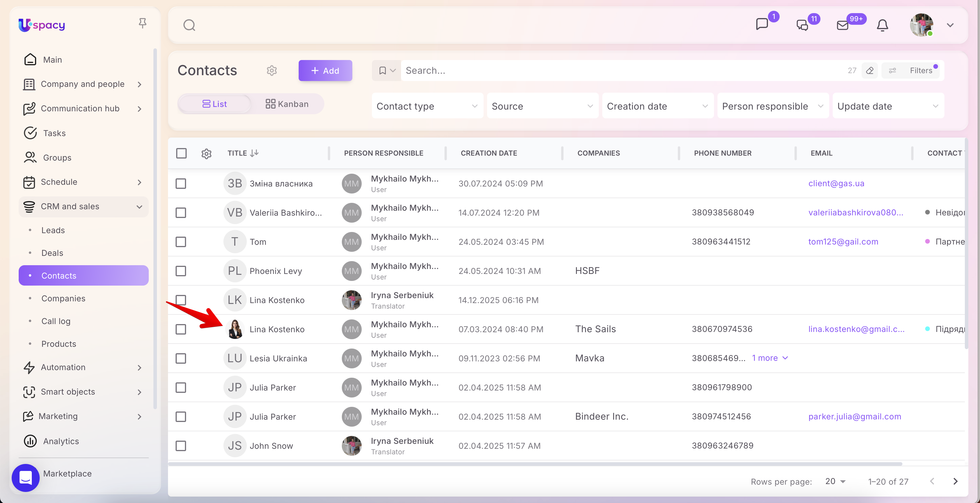Open the table column settings gear

(x=206, y=154)
